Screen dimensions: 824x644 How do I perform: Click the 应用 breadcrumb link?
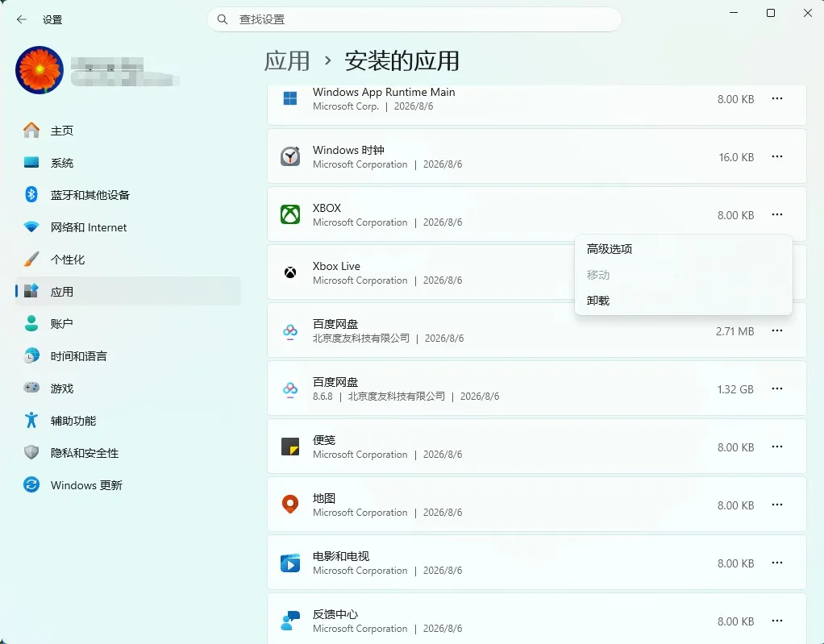(287, 61)
